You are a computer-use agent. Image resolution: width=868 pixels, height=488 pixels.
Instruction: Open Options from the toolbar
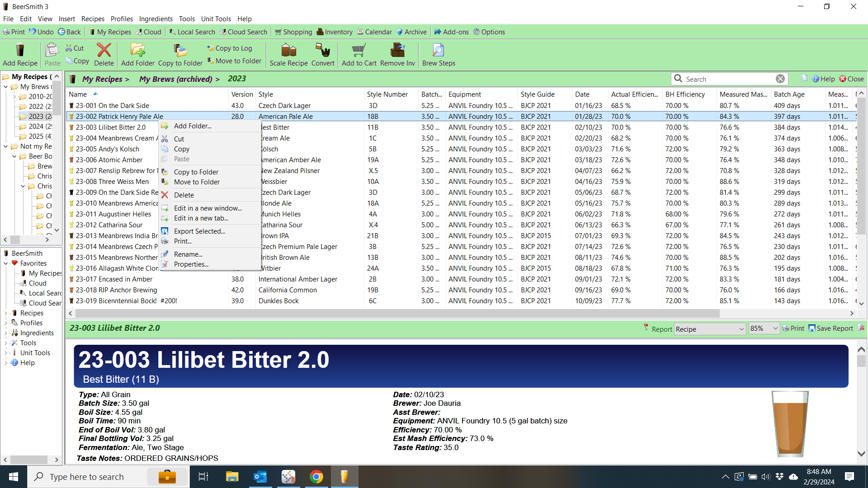(489, 32)
